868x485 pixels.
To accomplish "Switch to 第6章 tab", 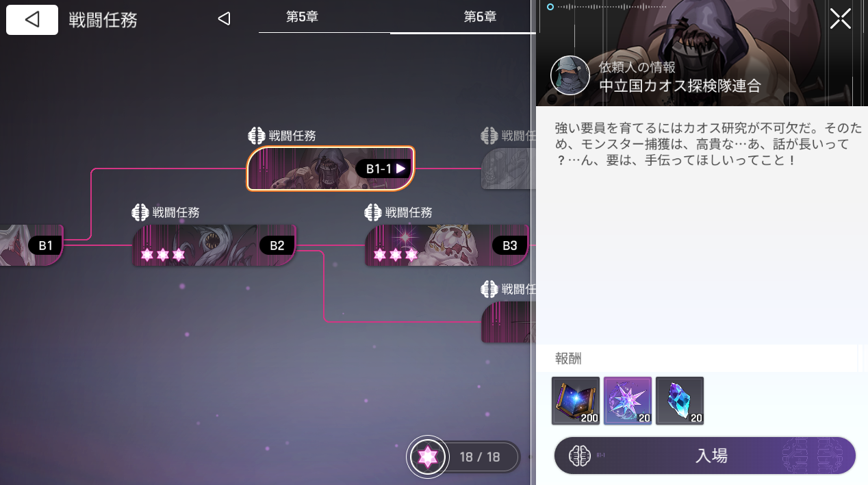I will [480, 17].
